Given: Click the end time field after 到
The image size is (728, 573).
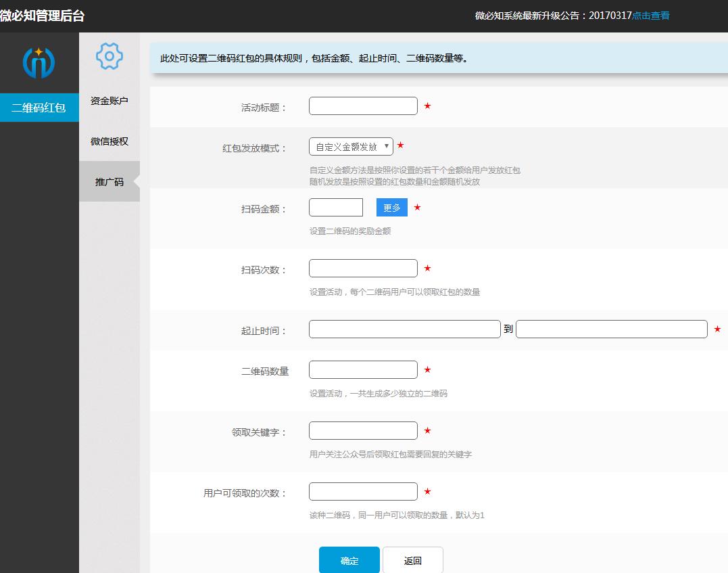Looking at the screenshot, I should tap(611, 329).
